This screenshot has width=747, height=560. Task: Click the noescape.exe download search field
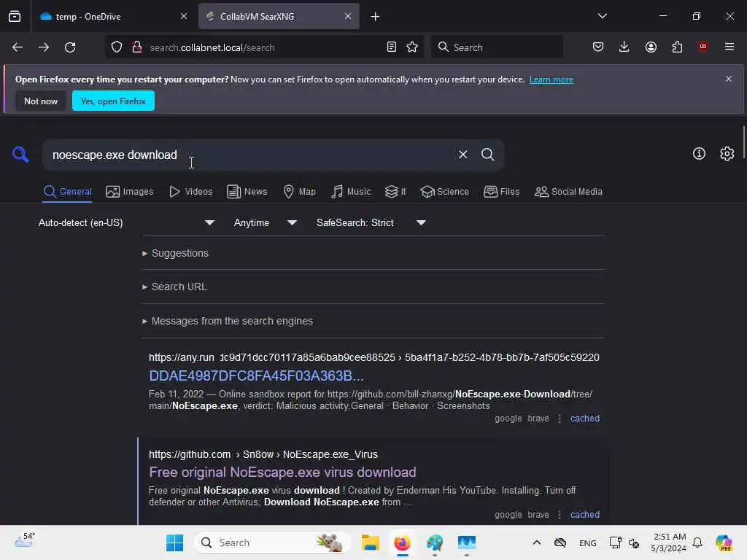248,155
